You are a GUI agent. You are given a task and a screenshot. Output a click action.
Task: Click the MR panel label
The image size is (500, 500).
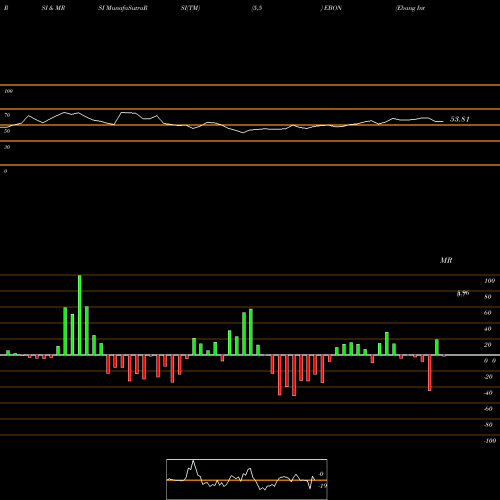(446, 260)
